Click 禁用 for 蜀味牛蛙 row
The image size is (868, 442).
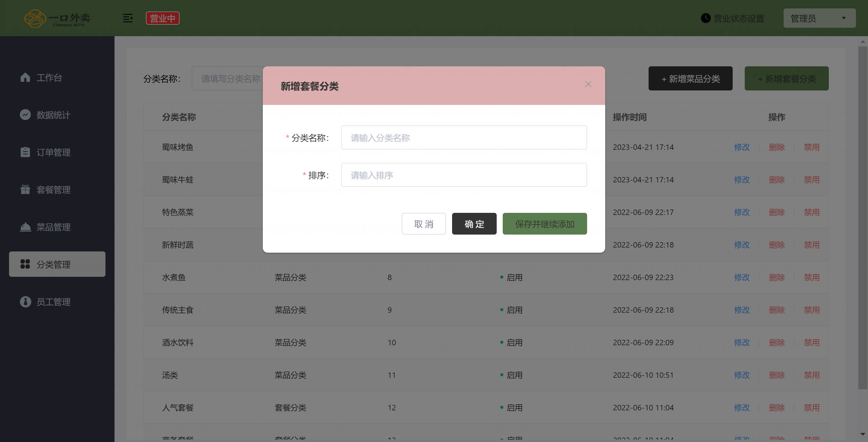click(811, 180)
